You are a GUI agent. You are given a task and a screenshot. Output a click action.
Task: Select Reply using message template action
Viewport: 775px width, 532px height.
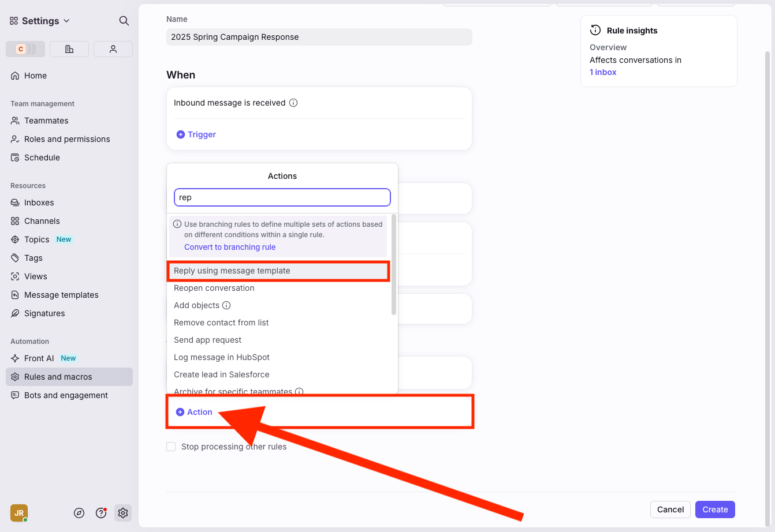pyautogui.click(x=232, y=271)
